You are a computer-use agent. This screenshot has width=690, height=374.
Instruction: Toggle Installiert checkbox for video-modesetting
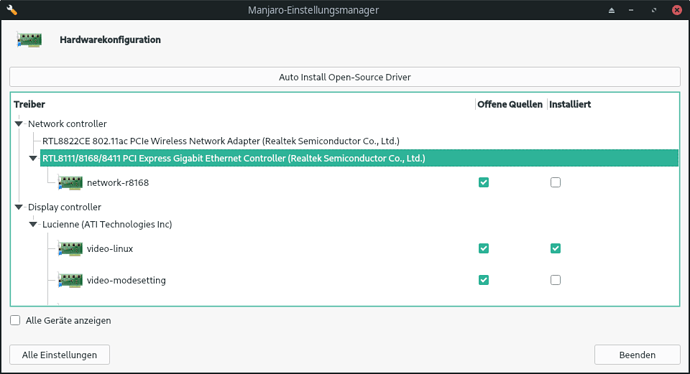pos(555,280)
